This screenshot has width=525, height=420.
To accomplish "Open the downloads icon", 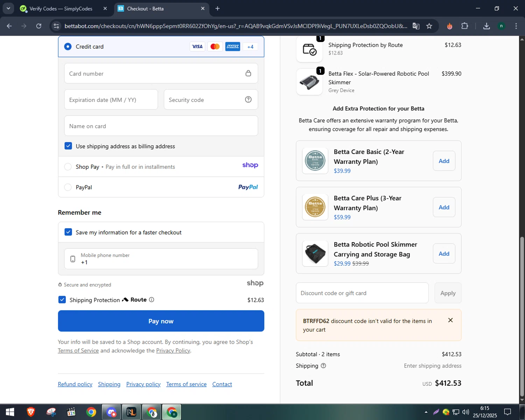I will pos(486,26).
